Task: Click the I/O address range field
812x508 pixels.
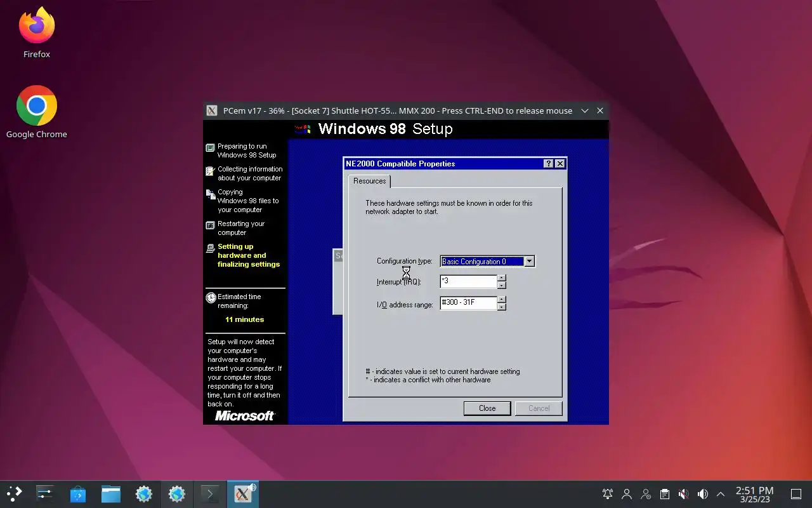Action: 469,303
